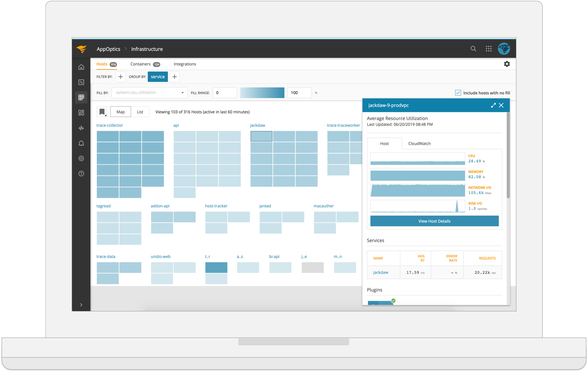Expand the jackdaw-9-prodvpc panel to full view
The height and width of the screenshot is (371, 588).
[x=493, y=105]
